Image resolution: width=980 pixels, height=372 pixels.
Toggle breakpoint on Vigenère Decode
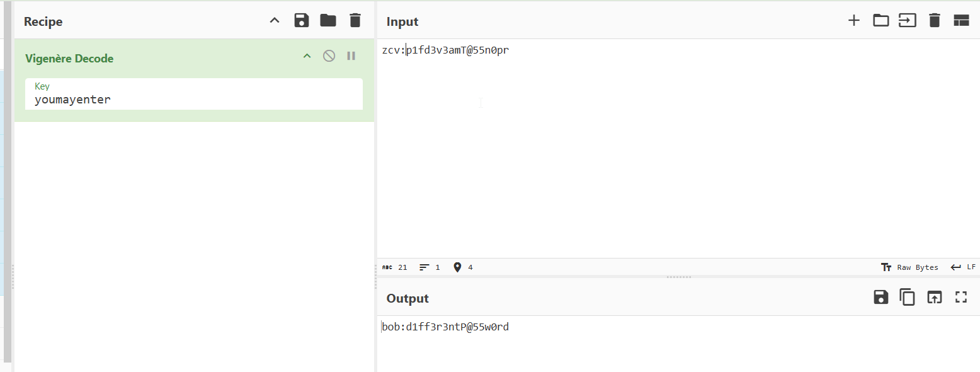[x=351, y=56]
